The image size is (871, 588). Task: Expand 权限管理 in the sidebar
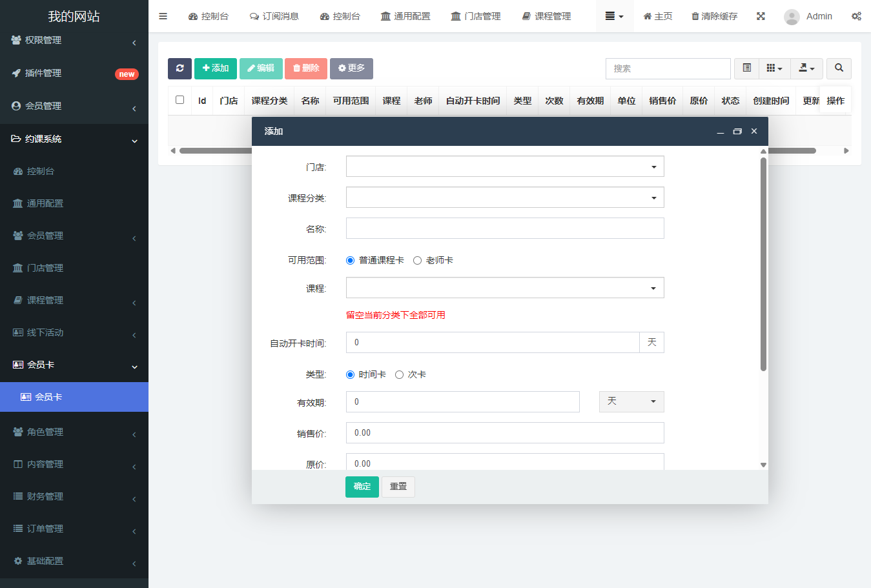74,41
